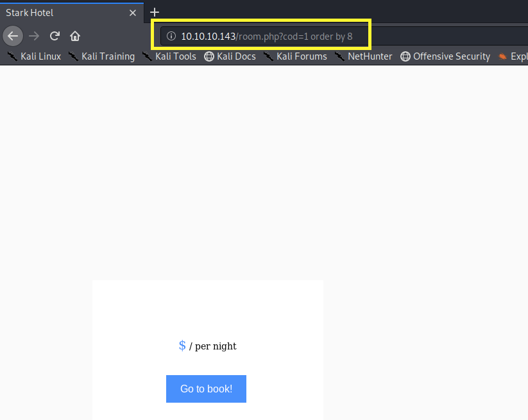Screen dimensions: 528x420
Task: Open the Kali Training bookmark
Action: (101, 56)
